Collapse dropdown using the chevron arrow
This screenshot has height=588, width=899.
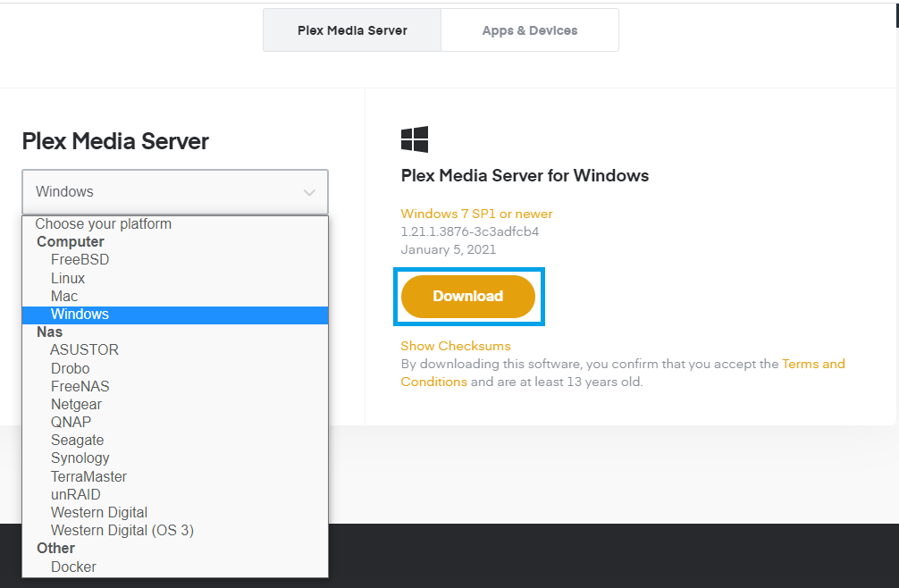pyautogui.click(x=309, y=192)
